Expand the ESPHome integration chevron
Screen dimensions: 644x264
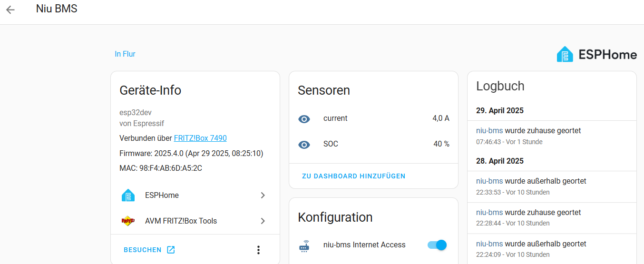point(263,196)
